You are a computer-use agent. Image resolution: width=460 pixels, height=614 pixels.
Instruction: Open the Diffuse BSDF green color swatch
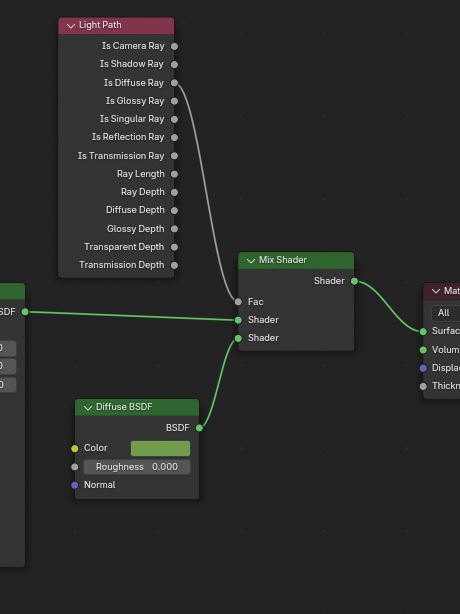point(161,448)
